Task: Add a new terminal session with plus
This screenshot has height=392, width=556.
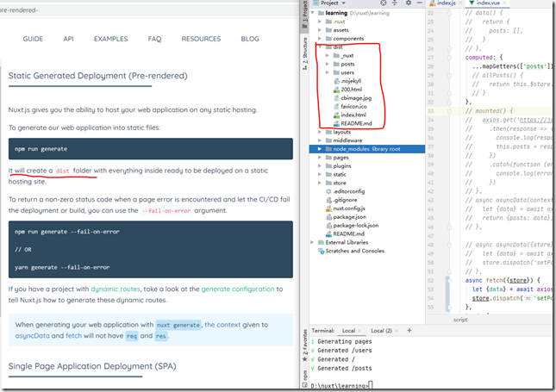Action: click(x=409, y=330)
